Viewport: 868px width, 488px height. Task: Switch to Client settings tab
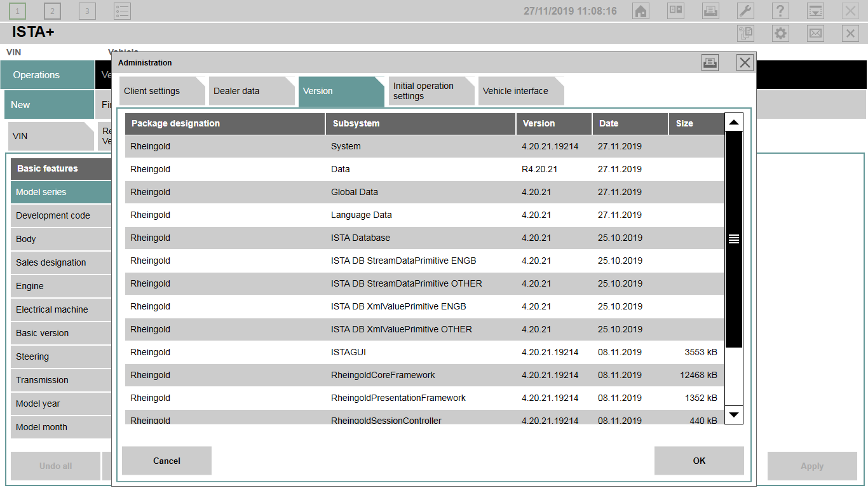162,91
